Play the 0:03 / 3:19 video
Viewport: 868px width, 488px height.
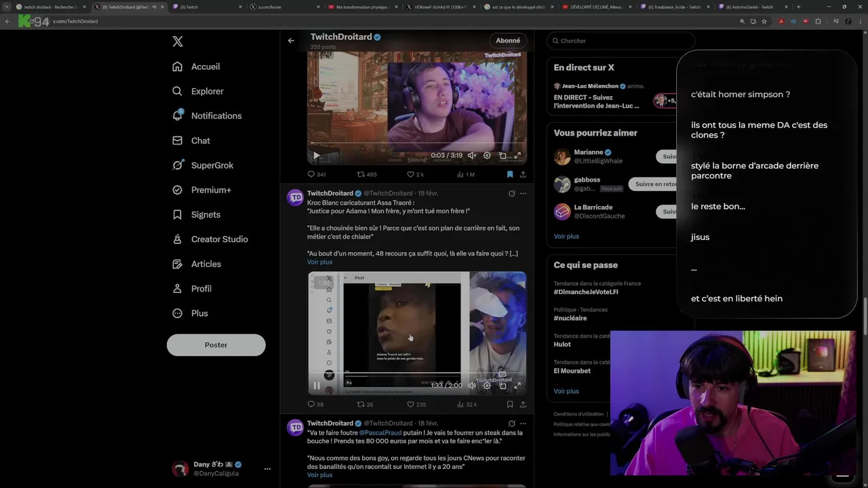[316, 155]
